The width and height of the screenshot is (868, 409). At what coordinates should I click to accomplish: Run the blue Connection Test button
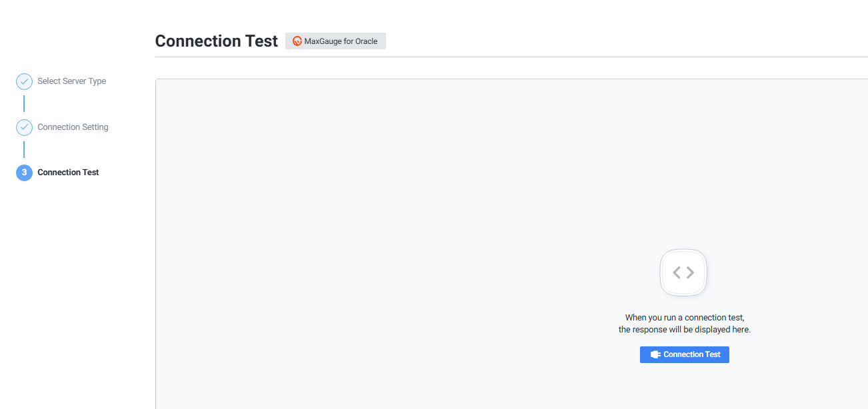(685, 354)
